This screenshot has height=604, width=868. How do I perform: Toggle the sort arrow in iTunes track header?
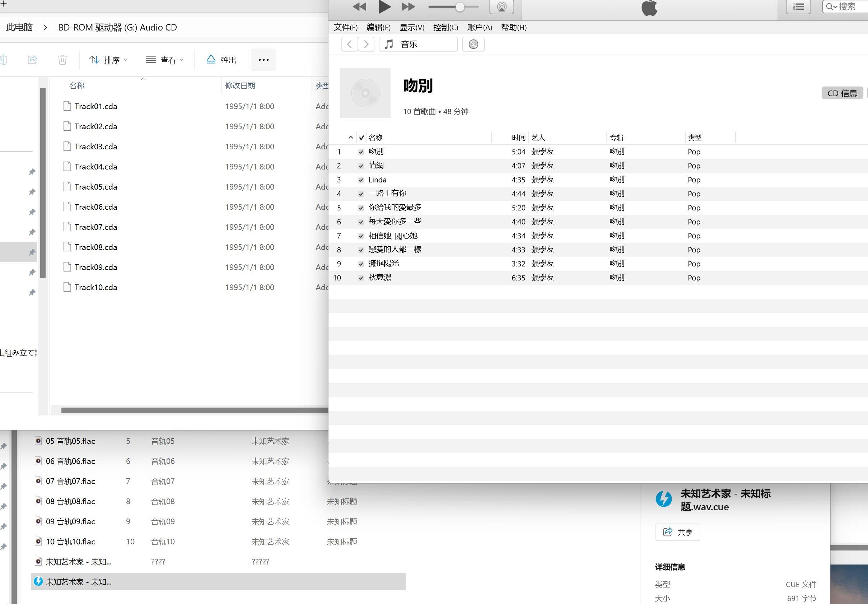(x=351, y=138)
